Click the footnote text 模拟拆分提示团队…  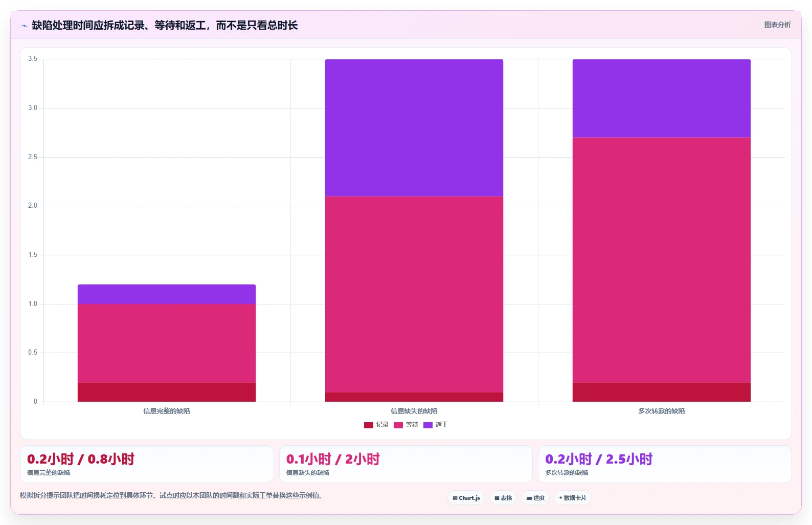click(x=171, y=495)
